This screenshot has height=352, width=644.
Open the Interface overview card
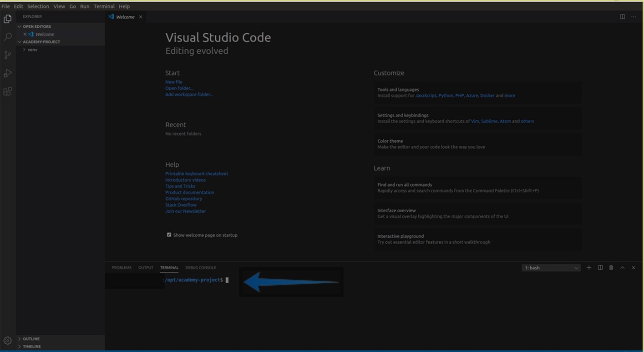477,214
